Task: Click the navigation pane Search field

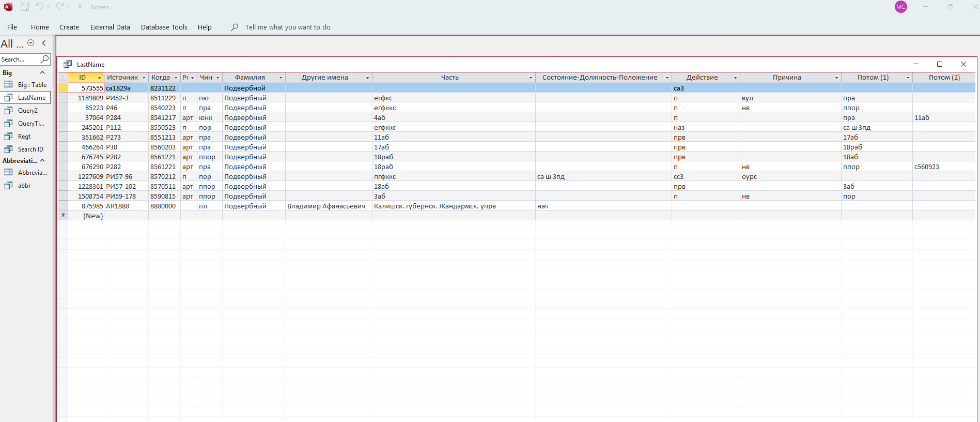Action: (x=20, y=59)
